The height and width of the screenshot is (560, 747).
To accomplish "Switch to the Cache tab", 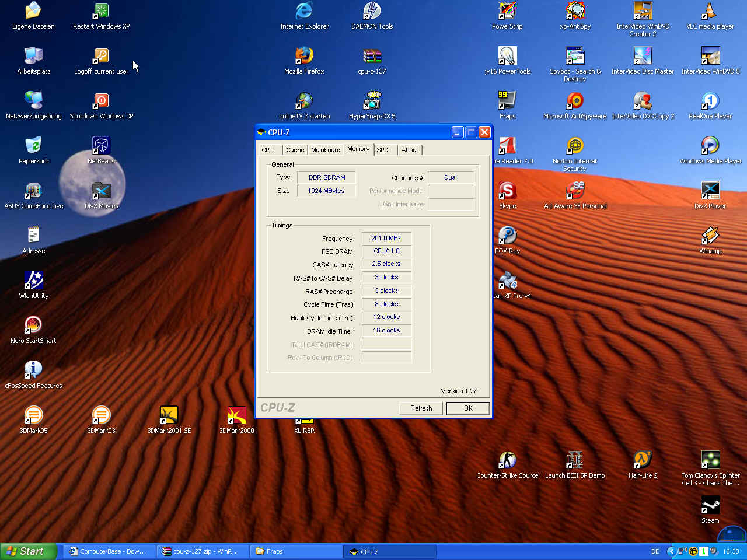I will pos(295,150).
